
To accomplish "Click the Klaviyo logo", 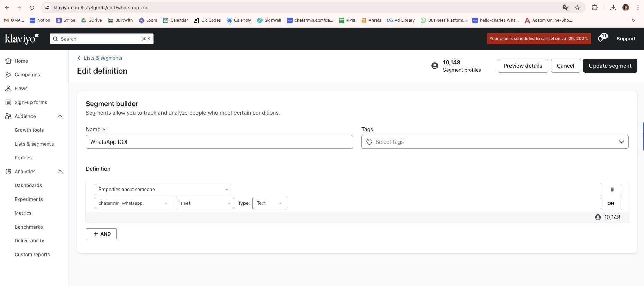I will [21, 39].
